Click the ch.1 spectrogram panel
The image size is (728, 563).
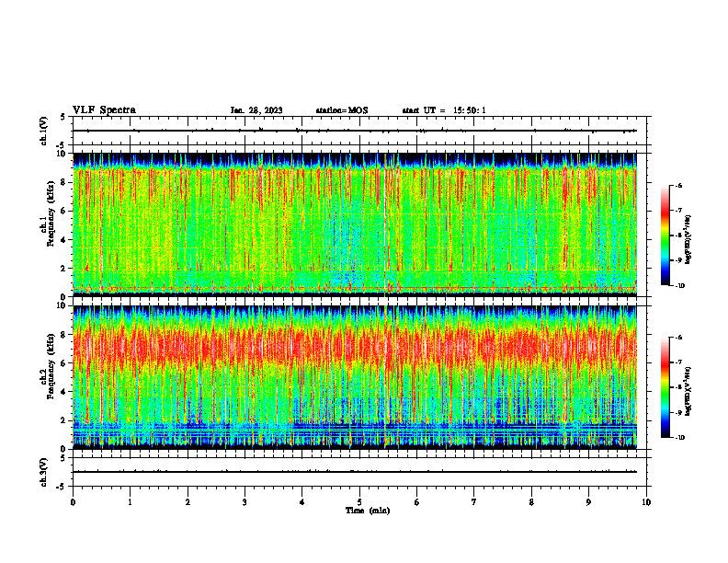click(355, 224)
